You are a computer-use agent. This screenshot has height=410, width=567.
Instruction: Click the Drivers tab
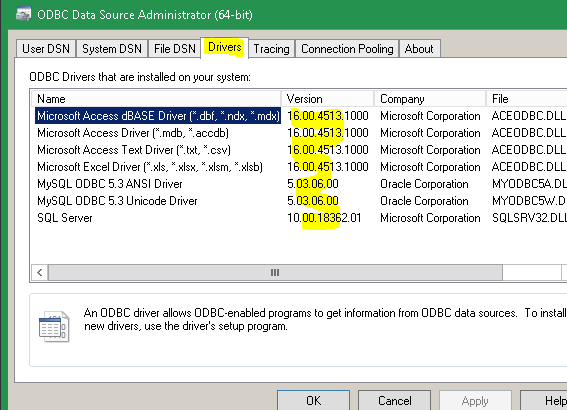click(225, 47)
